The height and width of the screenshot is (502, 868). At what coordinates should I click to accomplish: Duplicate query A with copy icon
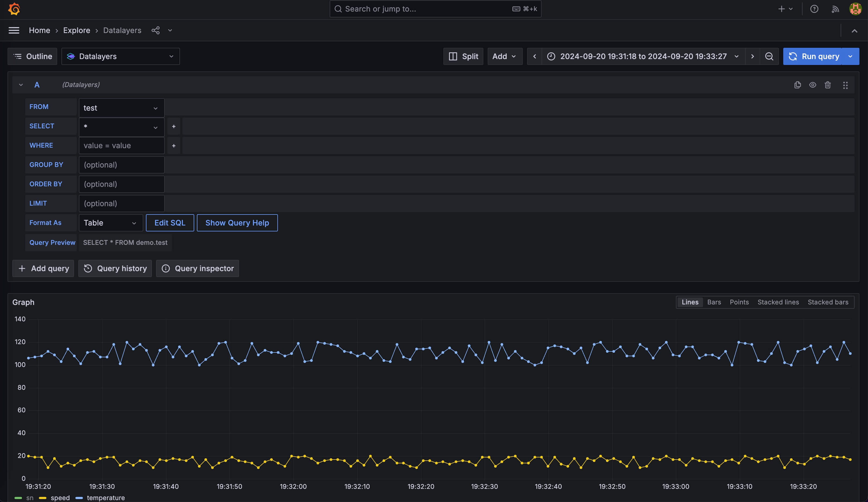797,85
